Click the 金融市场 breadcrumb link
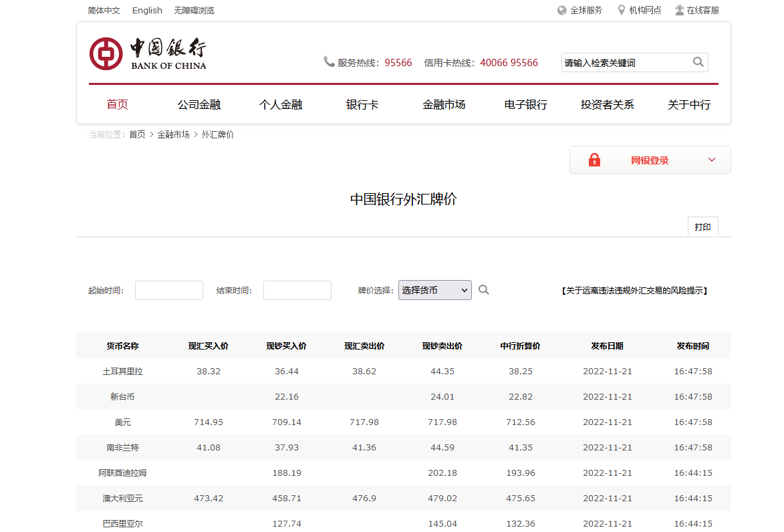 point(174,134)
